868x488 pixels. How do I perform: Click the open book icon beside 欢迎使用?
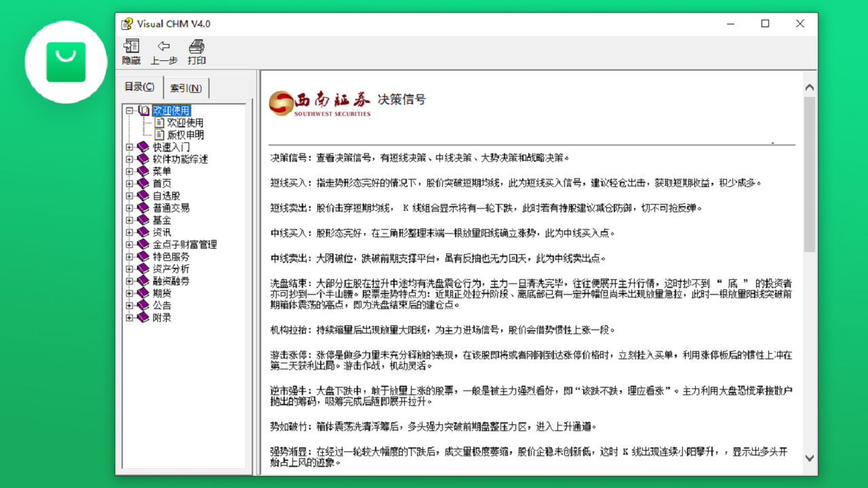[x=142, y=110]
